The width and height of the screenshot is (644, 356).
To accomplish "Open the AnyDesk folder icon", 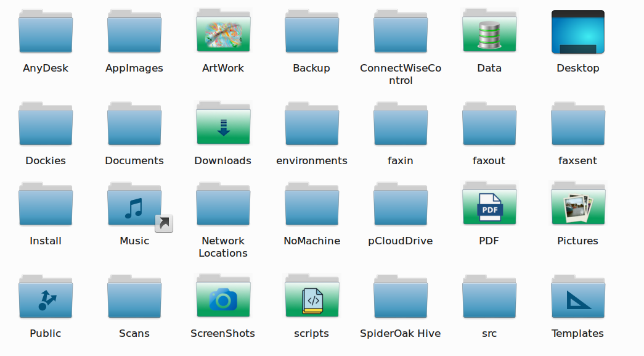I will click(46, 31).
